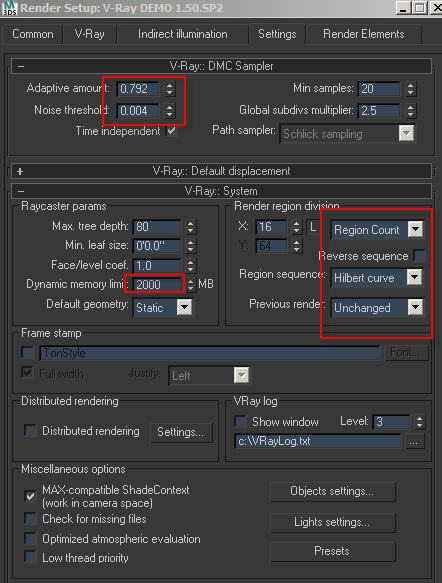Screen dimensions: 442x583
Task: Open log file browse button with three dots
Action: click(413, 442)
